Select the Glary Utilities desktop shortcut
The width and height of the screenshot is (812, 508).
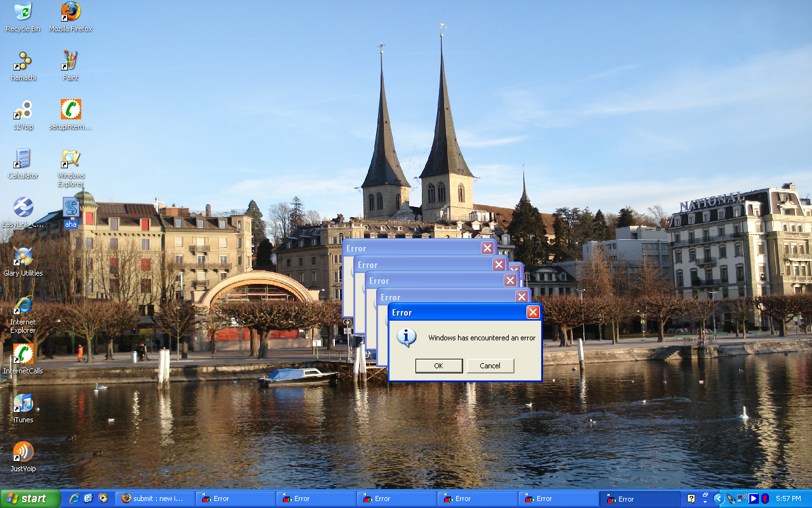(23, 262)
